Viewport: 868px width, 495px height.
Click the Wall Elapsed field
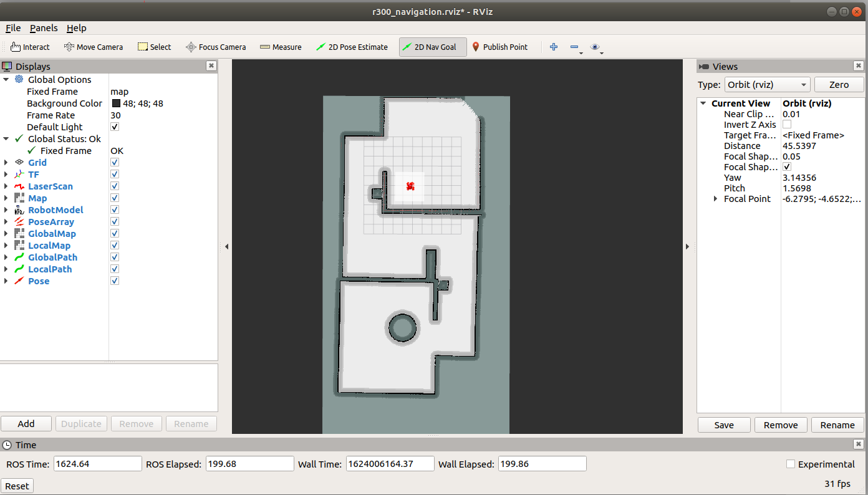542,464
